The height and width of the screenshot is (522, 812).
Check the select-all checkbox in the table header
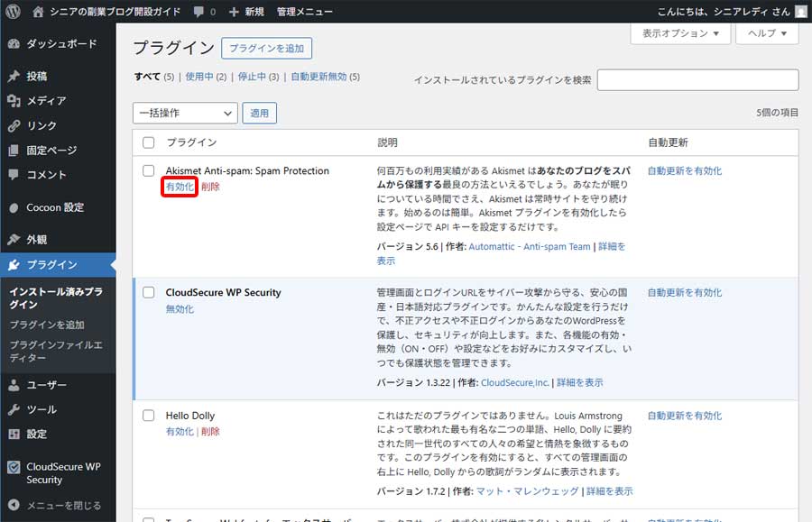click(x=150, y=142)
